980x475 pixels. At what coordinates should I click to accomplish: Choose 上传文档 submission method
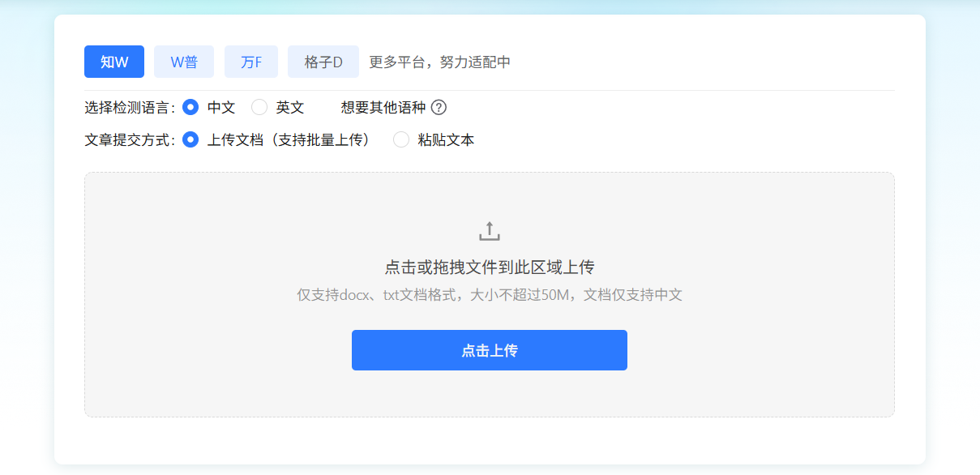tap(190, 139)
